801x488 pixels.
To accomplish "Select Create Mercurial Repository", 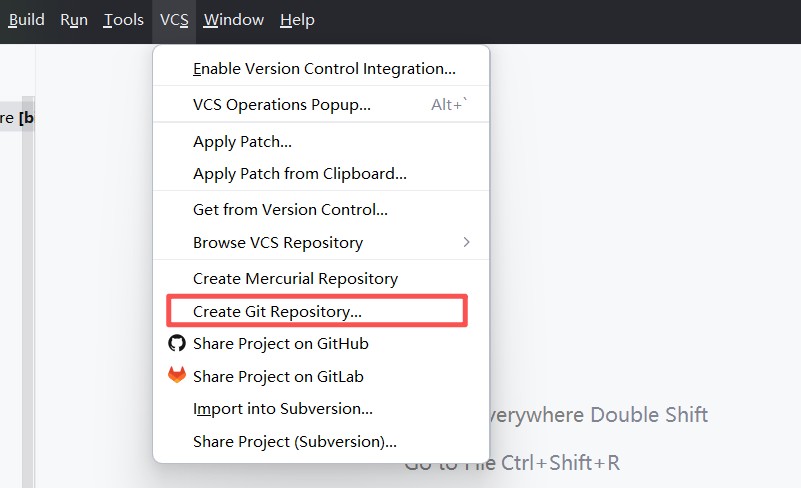I will coord(295,279).
